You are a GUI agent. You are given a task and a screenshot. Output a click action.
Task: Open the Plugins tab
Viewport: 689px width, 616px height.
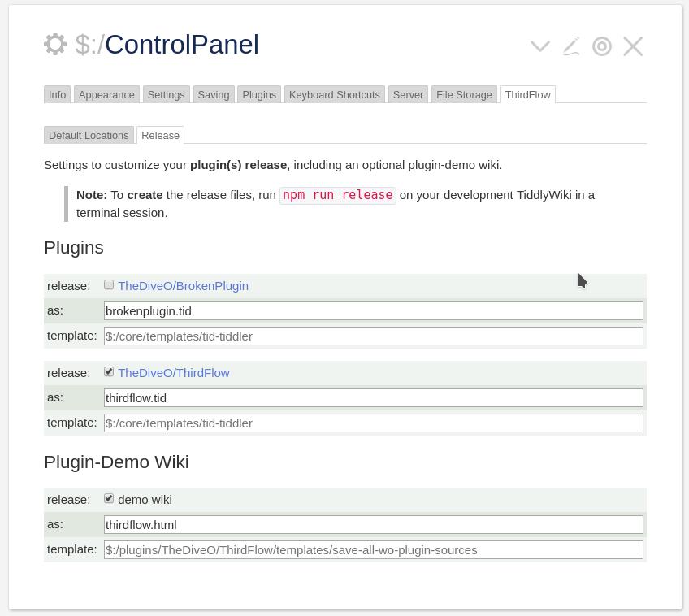(x=259, y=94)
